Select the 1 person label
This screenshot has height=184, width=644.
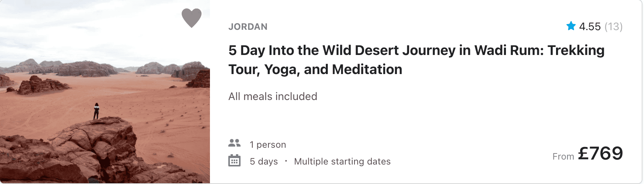coord(268,145)
